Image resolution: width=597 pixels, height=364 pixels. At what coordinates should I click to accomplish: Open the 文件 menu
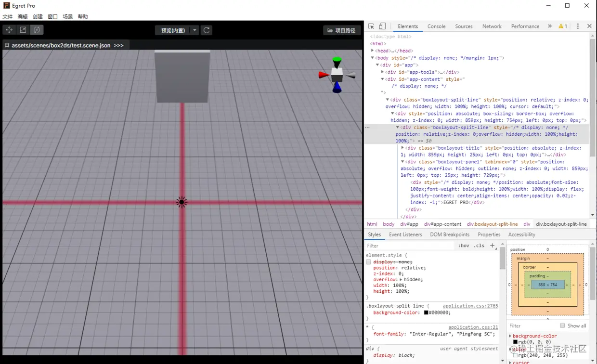(8, 16)
